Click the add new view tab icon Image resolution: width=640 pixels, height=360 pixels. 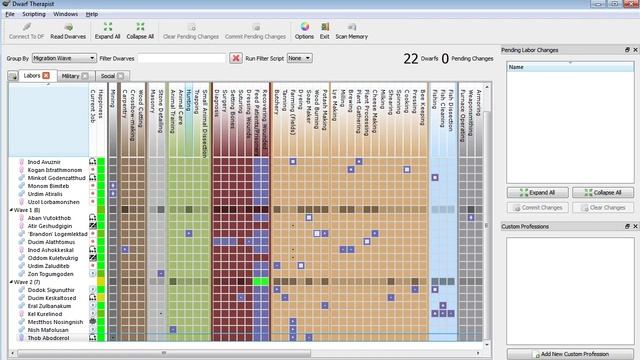13,76
